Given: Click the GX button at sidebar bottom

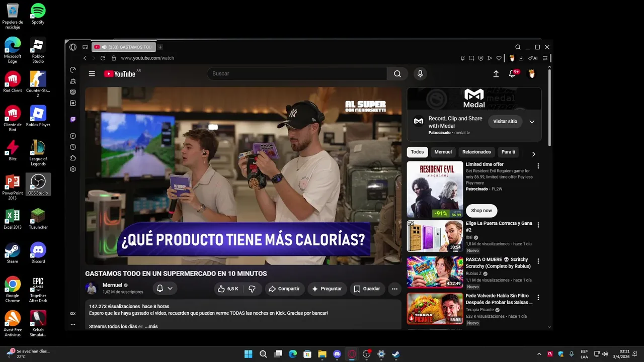Looking at the screenshot, I should 73,314.
